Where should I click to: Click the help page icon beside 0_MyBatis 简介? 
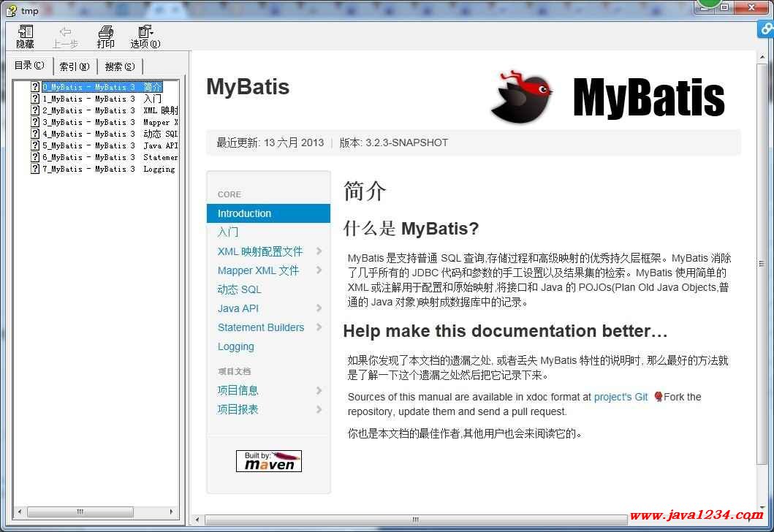click(35, 87)
